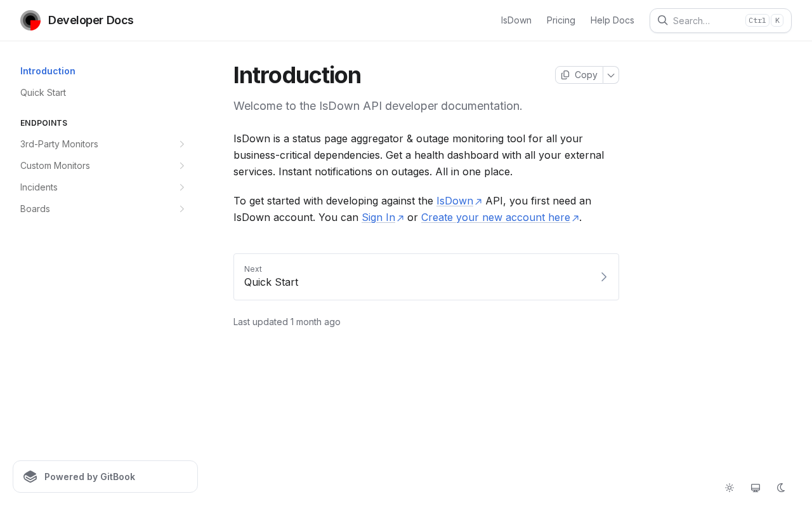Click Create your new account here link
Image resolution: width=812 pixels, height=508 pixels.
pyautogui.click(x=495, y=218)
